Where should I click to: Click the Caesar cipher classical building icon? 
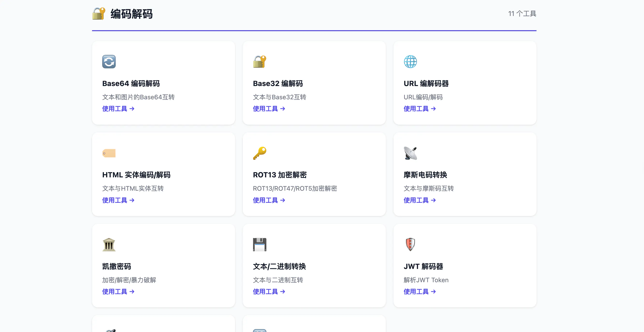[x=109, y=245]
